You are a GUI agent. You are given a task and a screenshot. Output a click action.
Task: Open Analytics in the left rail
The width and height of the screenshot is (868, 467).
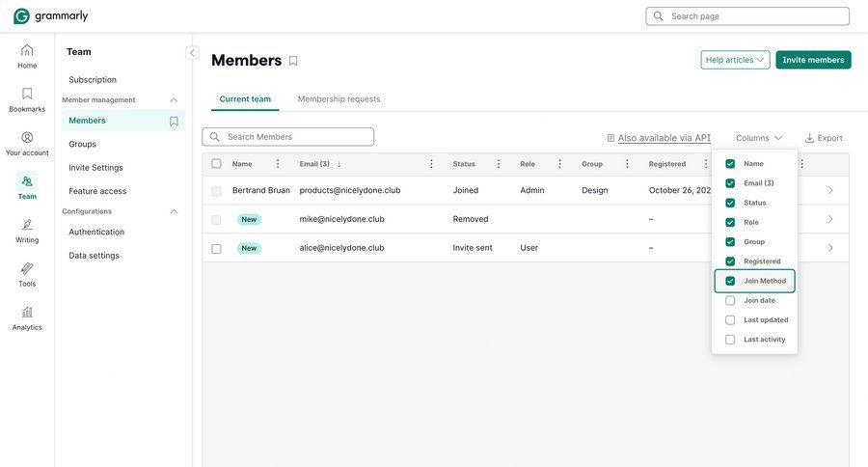27,318
